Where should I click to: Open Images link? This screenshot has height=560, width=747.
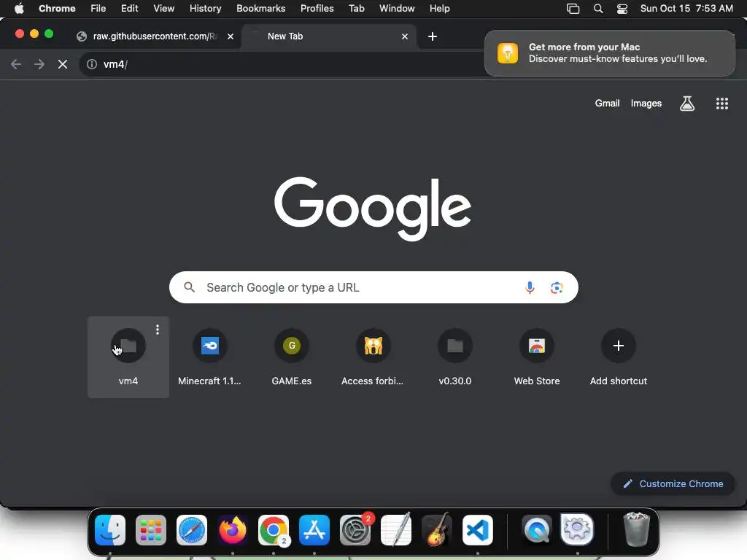646,104
